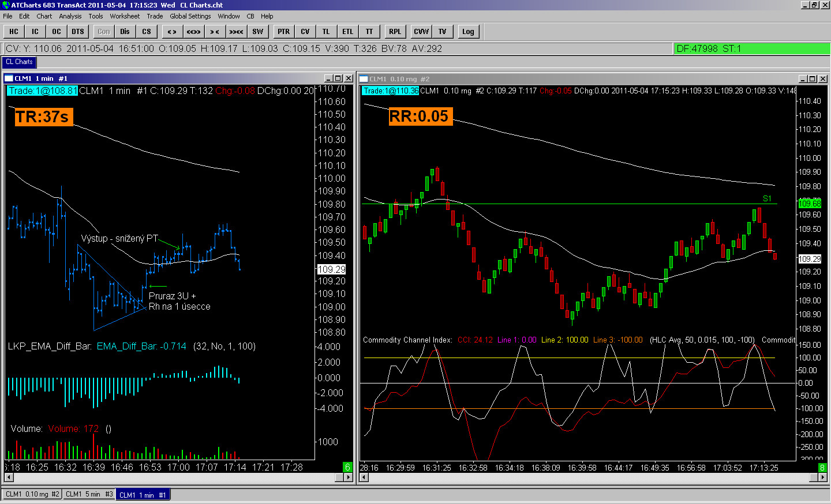Screen dimensions: 831x504
Task: Open the Worksheet menu
Action: 125,16
